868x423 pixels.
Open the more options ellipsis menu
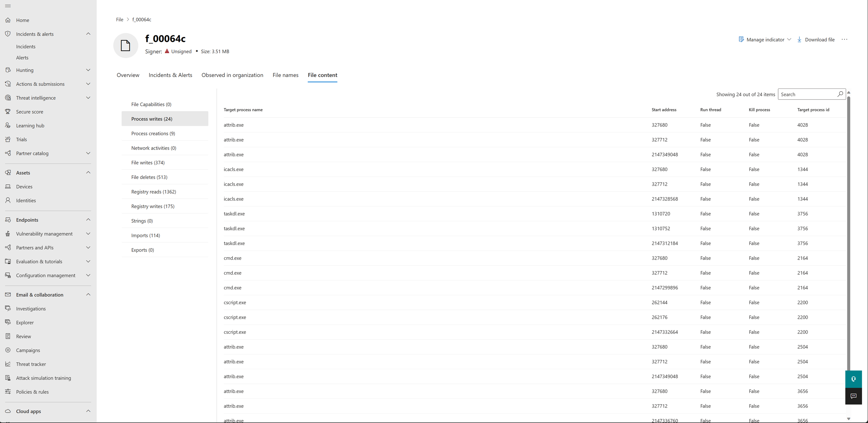pos(844,40)
